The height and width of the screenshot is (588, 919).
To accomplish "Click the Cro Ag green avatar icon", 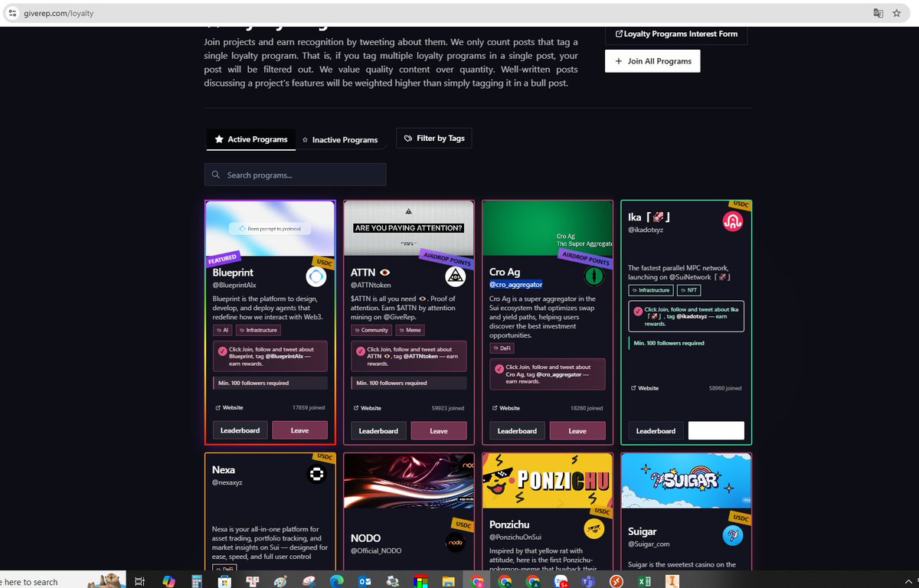I will click(x=594, y=276).
